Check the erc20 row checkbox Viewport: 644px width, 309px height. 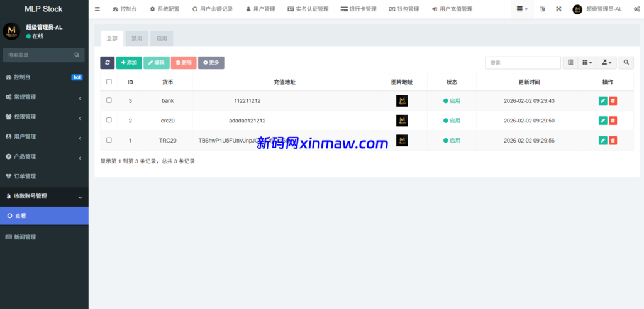pyautogui.click(x=109, y=120)
